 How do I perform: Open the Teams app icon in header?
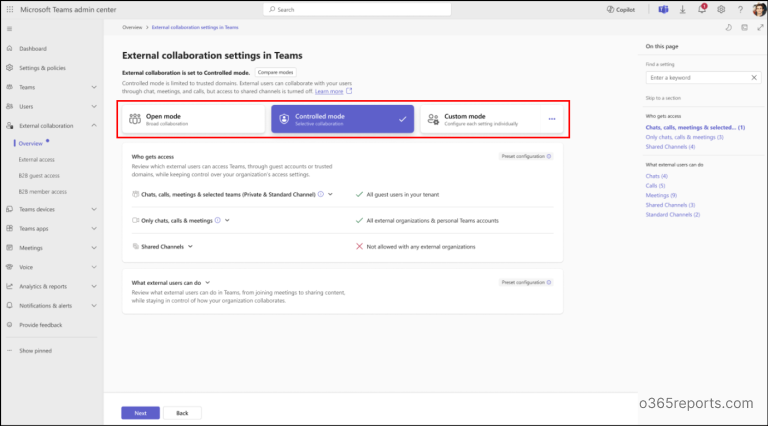pos(663,9)
